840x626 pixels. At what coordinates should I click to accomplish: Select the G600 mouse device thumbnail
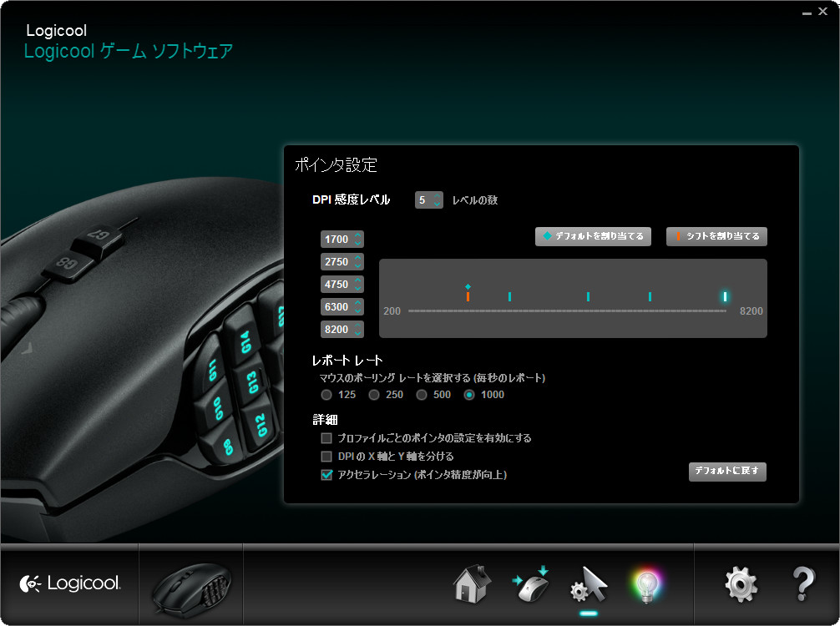191,588
